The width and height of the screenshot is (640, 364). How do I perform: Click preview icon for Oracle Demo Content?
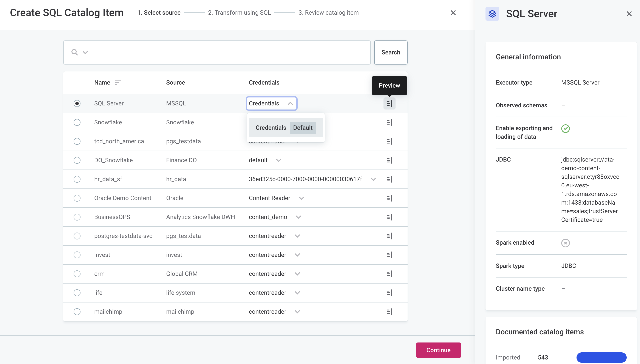(389, 198)
